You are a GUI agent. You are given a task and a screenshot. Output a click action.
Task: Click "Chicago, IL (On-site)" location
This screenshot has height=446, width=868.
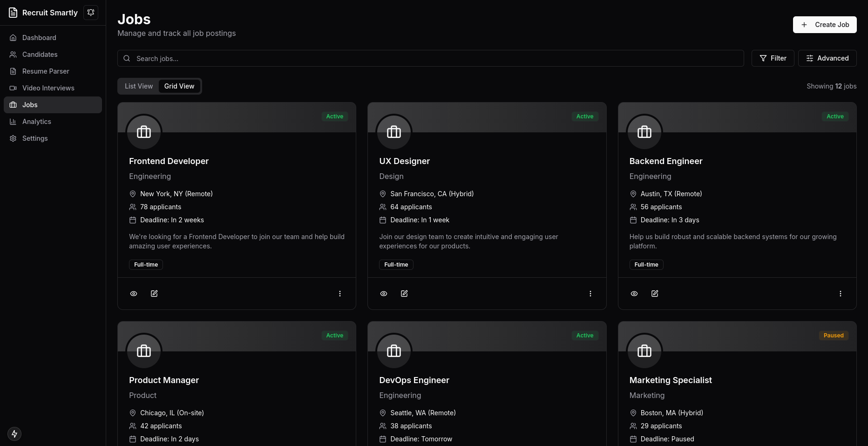tap(172, 413)
